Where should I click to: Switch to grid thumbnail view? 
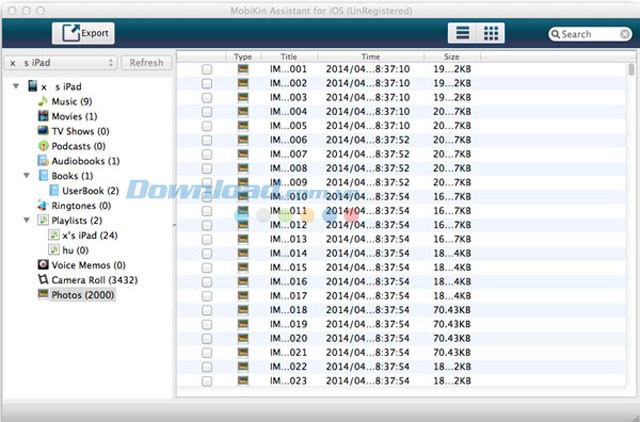click(x=491, y=33)
